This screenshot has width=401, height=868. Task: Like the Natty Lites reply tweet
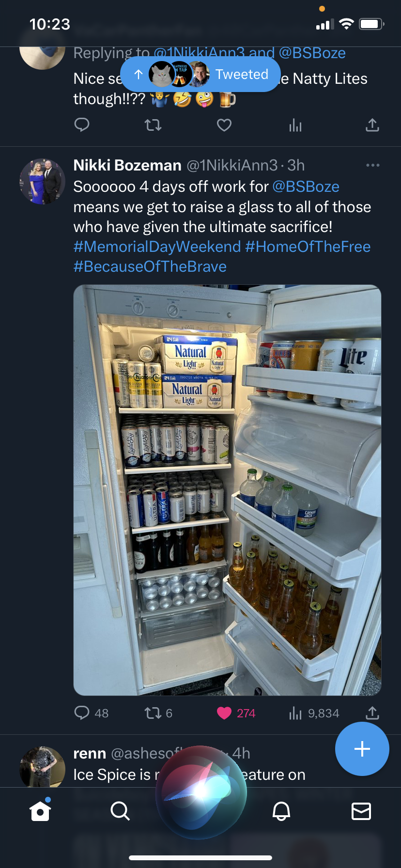pyautogui.click(x=224, y=125)
